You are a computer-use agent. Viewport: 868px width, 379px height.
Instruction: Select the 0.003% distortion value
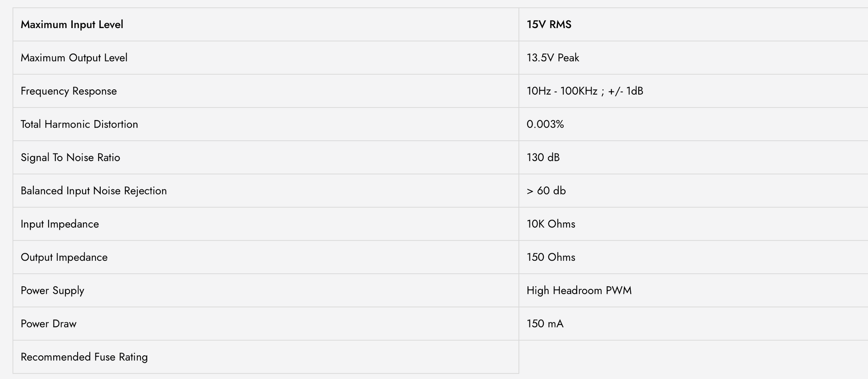tap(545, 124)
